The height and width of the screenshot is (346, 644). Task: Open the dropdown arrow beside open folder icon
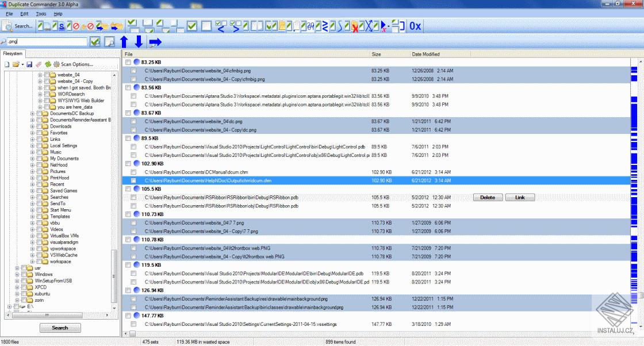point(22,64)
